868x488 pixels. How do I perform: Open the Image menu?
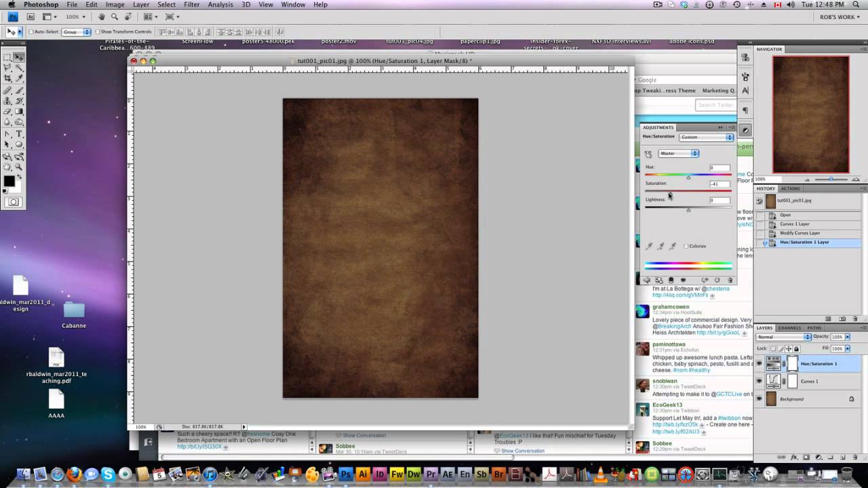click(x=115, y=5)
